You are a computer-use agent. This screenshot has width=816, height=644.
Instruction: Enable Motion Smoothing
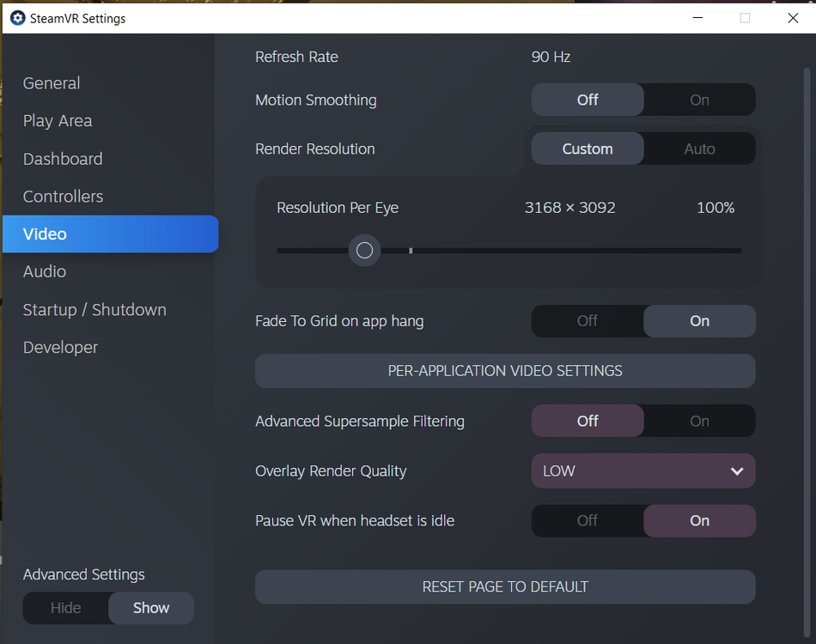click(699, 100)
